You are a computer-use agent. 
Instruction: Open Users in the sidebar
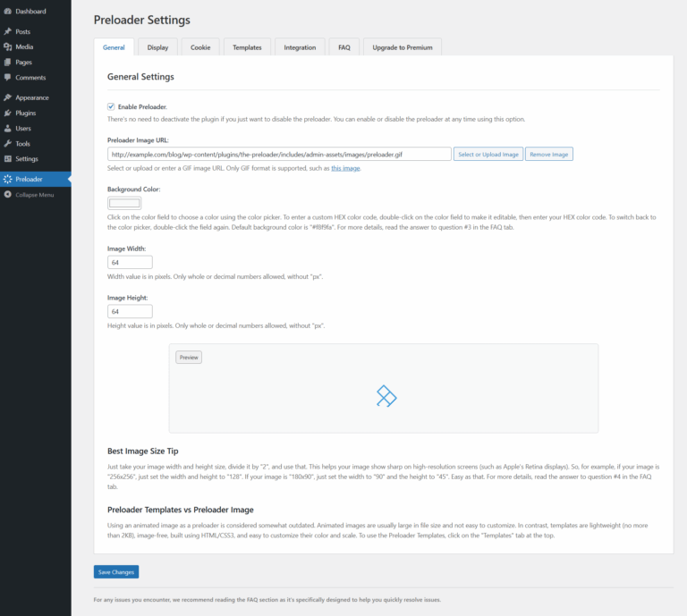coord(36,128)
